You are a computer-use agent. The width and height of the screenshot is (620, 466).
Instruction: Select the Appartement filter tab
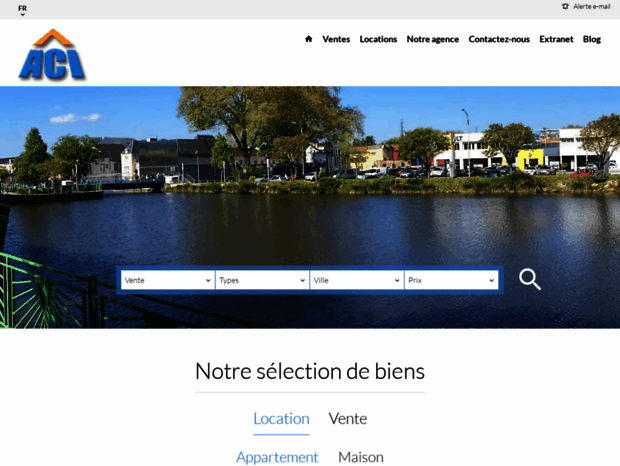point(277,457)
